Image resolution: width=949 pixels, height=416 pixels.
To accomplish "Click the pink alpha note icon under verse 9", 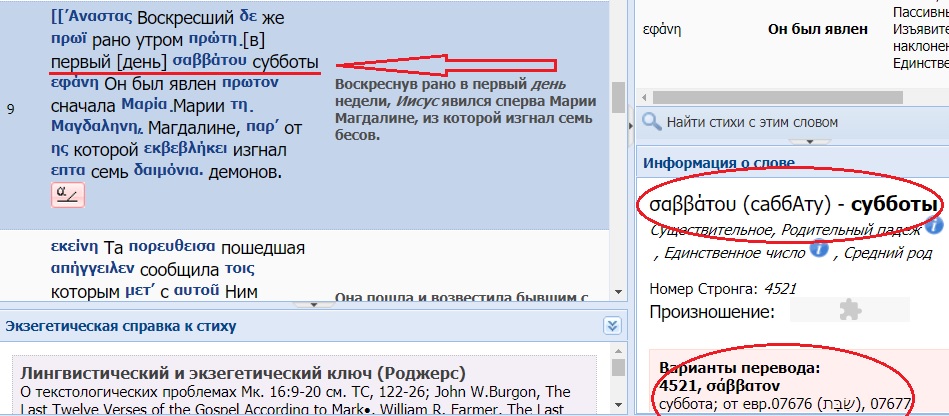I will point(68,194).
